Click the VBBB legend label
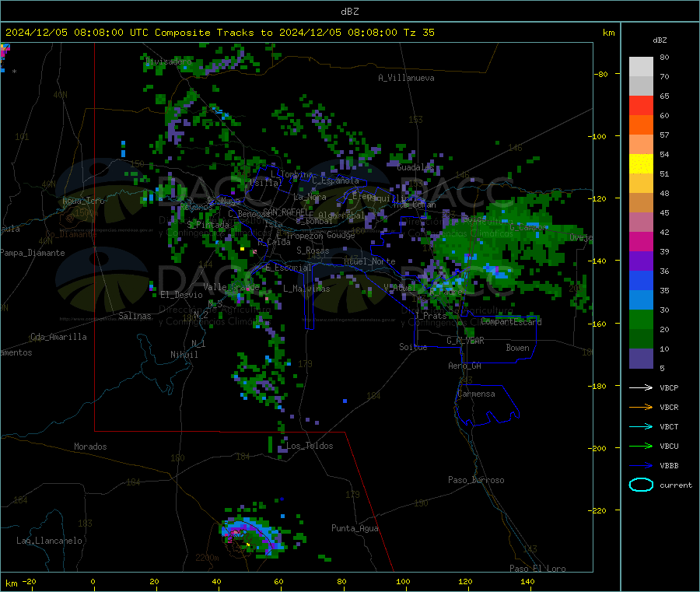 (x=669, y=466)
